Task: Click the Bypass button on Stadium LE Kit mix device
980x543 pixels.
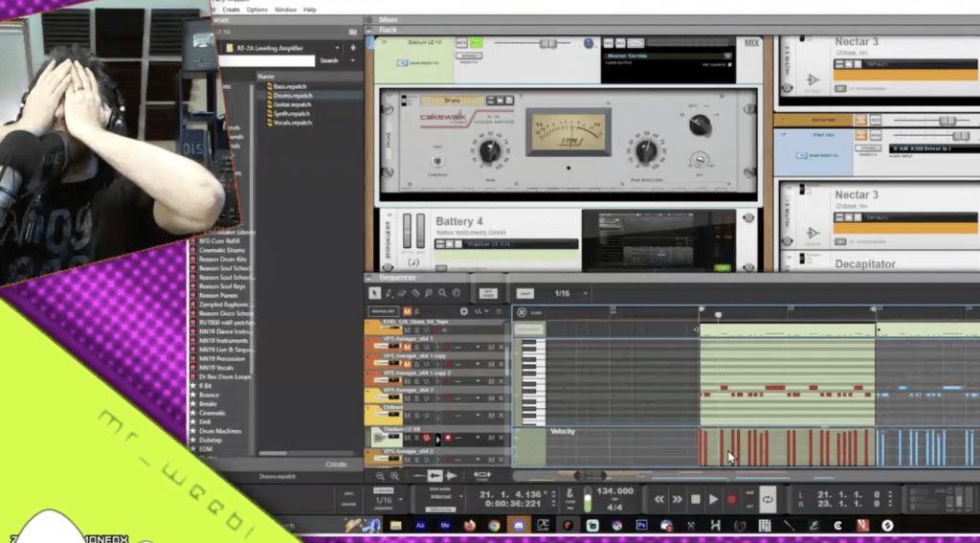Action: coord(468,57)
